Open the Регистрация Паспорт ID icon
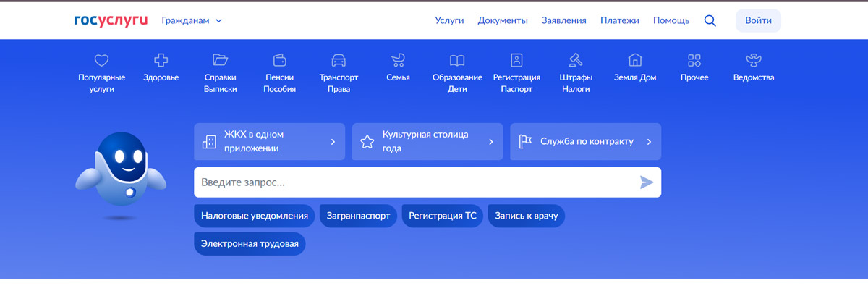Image resolution: width=868 pixels, height=299 pixels. [x=516, y=60]
